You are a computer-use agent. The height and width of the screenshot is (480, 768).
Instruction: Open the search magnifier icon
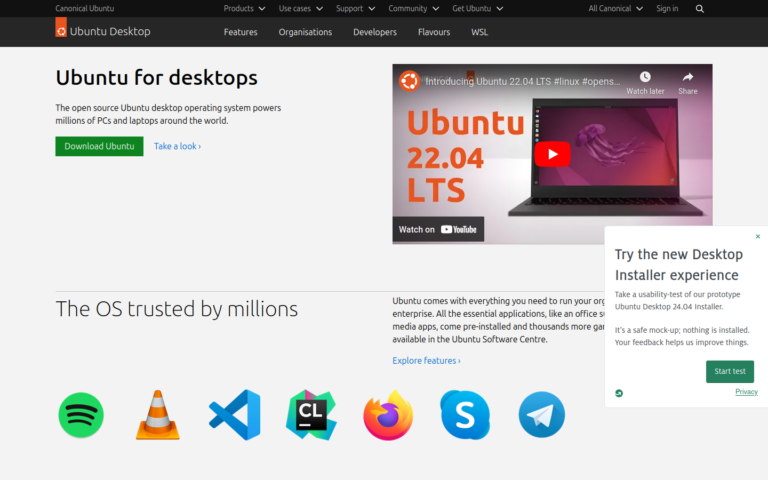[699, 9]
